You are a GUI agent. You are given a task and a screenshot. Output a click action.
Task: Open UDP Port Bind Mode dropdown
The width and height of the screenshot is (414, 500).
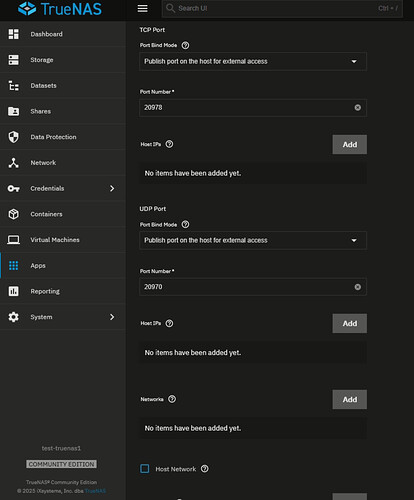point(253,240)
